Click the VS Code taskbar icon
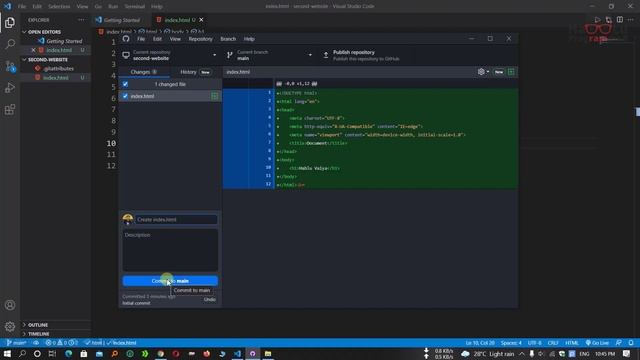The image size is (640, 360). tap(237, 353)
